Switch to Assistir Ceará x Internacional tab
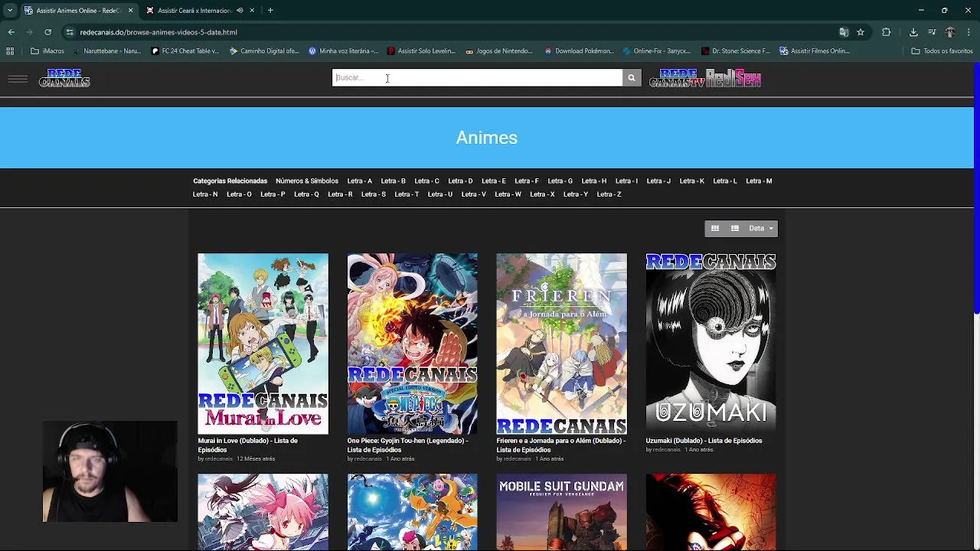 pyautogui.click(x=194, y=11)
